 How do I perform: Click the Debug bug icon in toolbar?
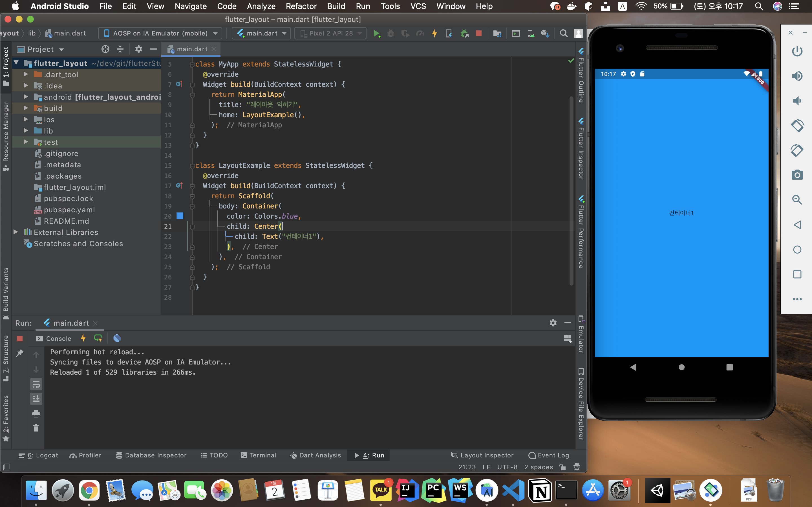390,33
